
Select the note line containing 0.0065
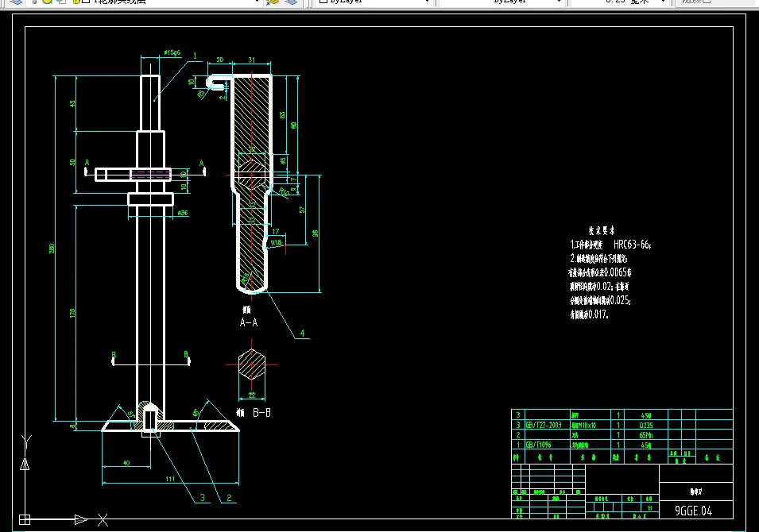click(600, 272)
